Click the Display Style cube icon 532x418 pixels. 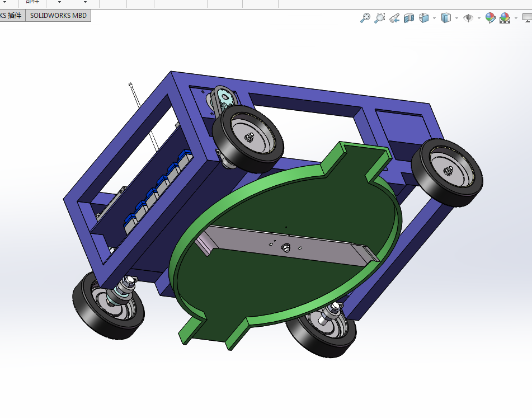446,18
